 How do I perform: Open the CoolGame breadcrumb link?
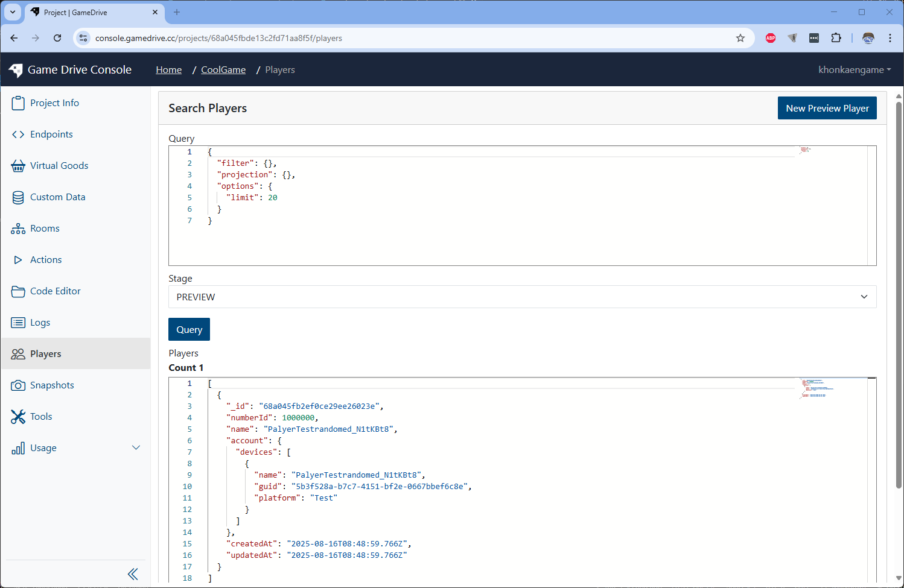point(223,69)
